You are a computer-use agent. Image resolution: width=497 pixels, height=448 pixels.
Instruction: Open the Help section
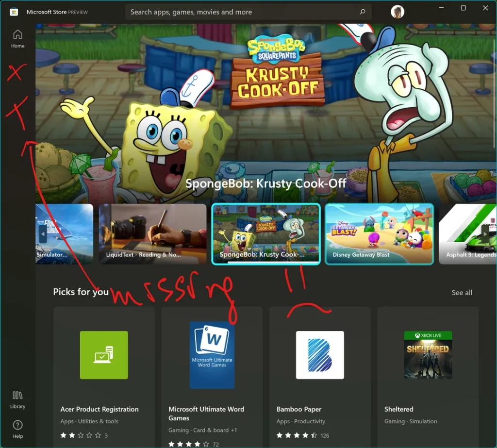pos(17,429)
